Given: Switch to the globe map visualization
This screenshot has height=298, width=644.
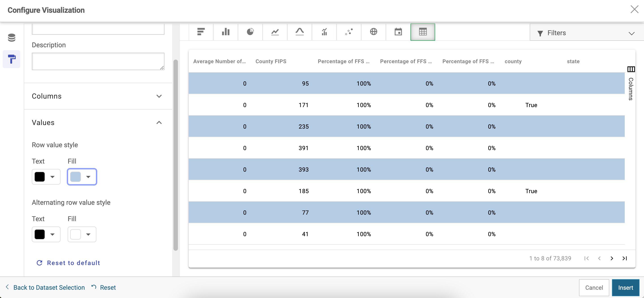Looking at the screenshot, I should coord(374,32).
